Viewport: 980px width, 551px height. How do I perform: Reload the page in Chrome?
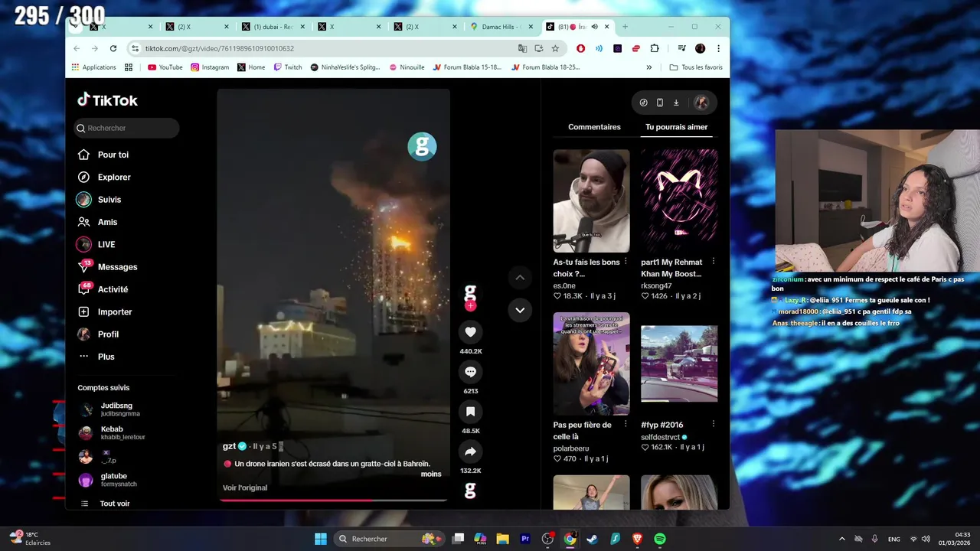[113, 48]
